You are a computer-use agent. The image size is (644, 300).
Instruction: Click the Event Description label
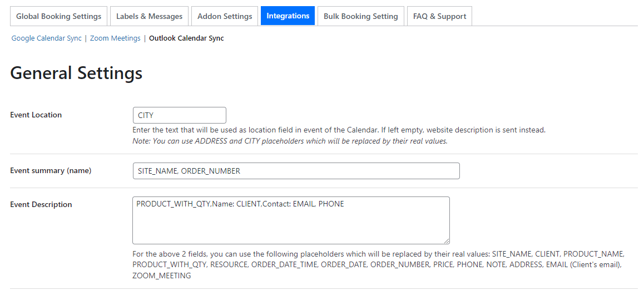(41, 205)
